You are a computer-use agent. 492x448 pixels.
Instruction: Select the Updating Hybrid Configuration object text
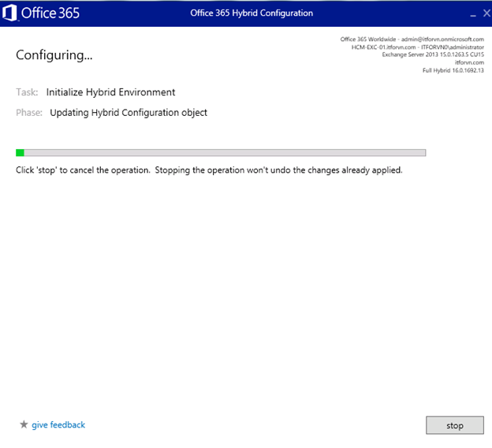click(129, 113)
